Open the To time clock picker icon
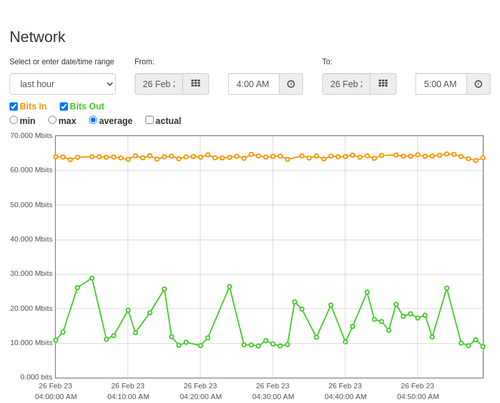The width and height of the screenshot is (500, 403). (478, 84)
